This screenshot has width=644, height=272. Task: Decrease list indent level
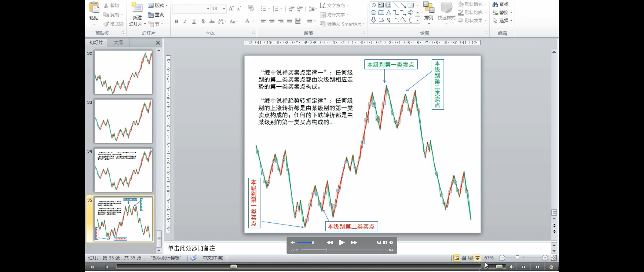point(291,9)
